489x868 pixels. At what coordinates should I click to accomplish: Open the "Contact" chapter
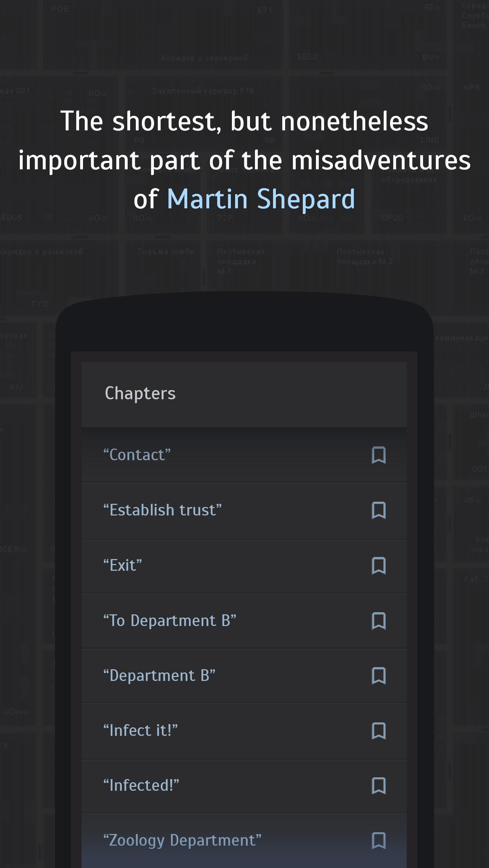click(137, 455)
